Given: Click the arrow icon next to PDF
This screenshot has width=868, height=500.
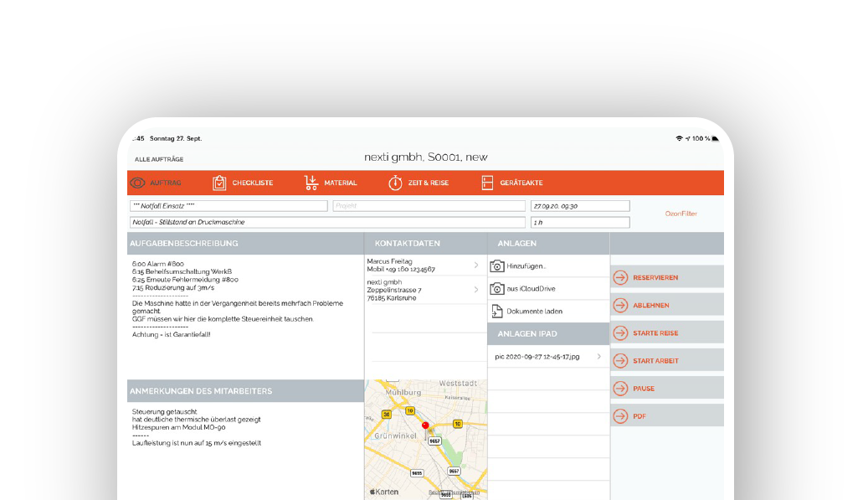Looking at the screenshot, I should 620,416.
